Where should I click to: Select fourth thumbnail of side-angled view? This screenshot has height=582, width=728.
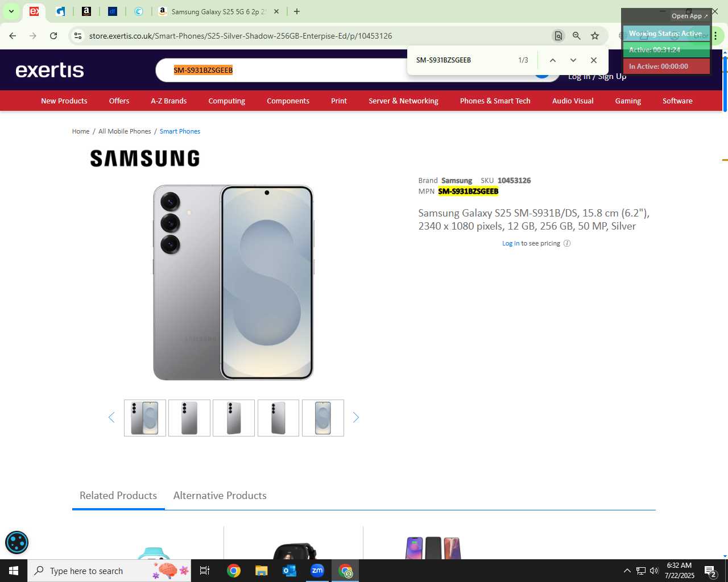point(278,418)
